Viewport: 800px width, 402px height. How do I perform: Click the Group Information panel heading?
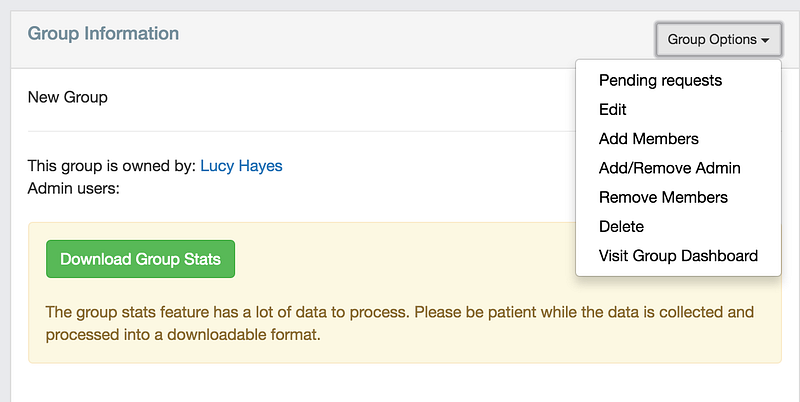[103, 34]
